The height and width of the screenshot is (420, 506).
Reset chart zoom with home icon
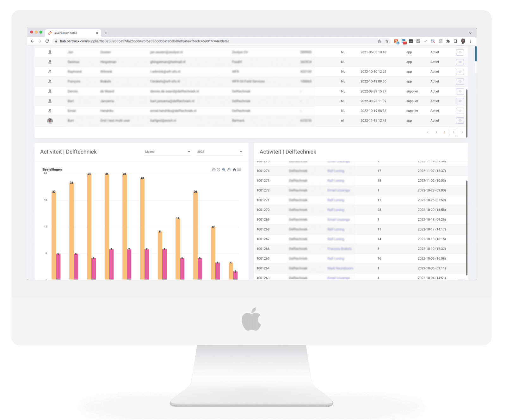[x=234, y=170]
